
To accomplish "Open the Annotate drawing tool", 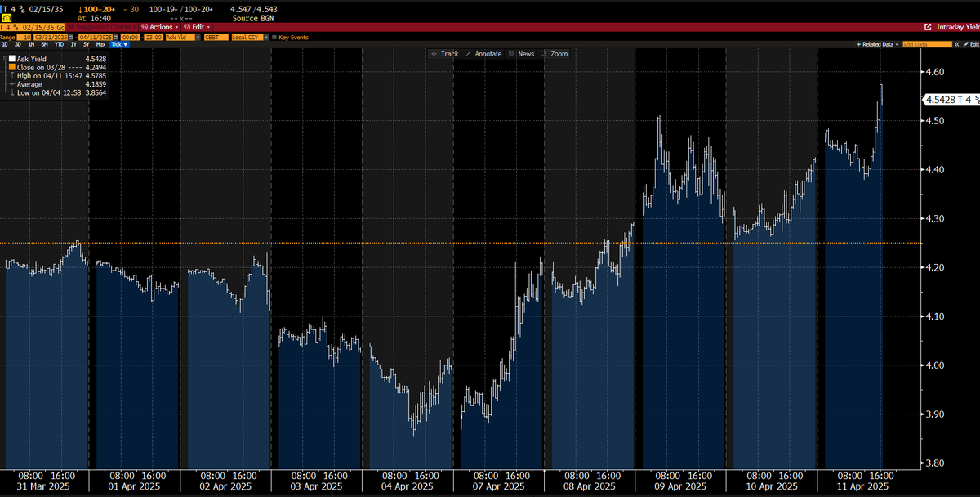I will point(483,54).
